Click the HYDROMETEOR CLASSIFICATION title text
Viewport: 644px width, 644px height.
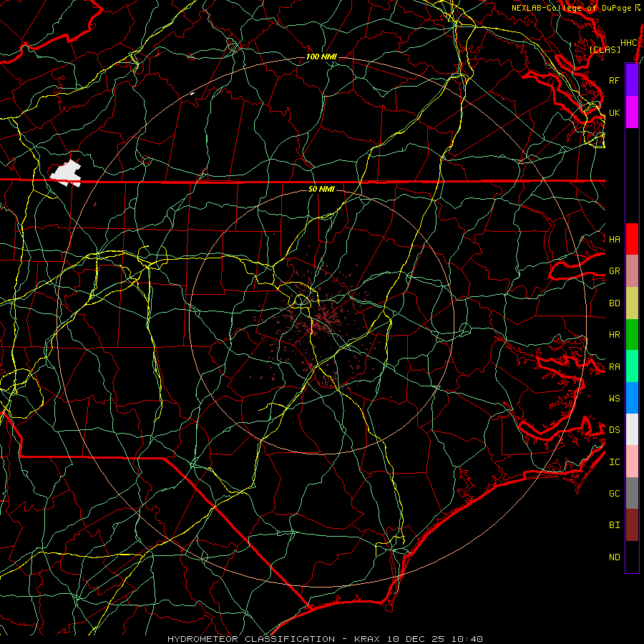[x=251, y=639]
